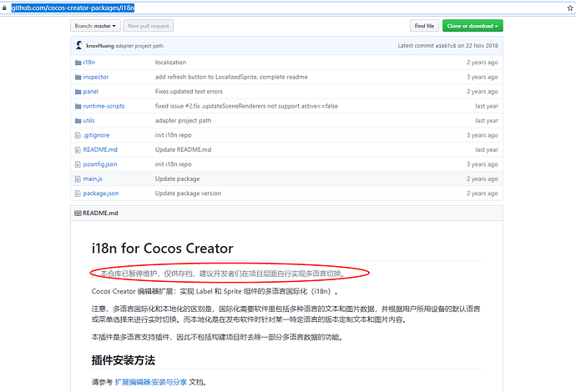Open the 'localization' commit message

[170, 63]
